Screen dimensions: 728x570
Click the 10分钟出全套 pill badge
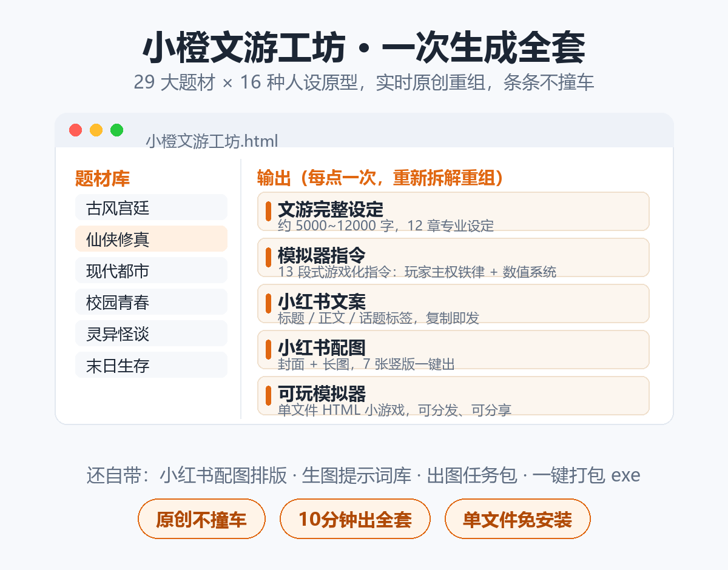(355, 519)
